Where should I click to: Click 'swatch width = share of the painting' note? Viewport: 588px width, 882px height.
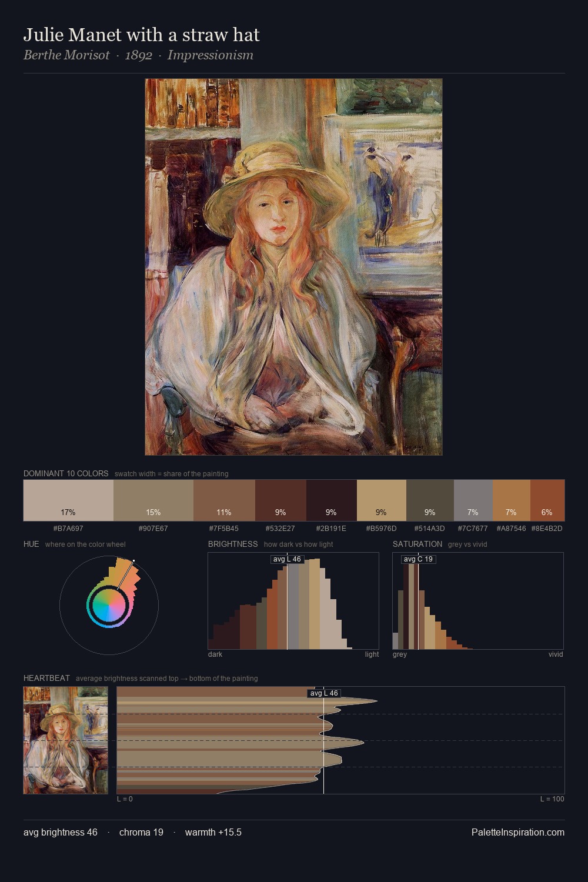(x=172, y=474)
